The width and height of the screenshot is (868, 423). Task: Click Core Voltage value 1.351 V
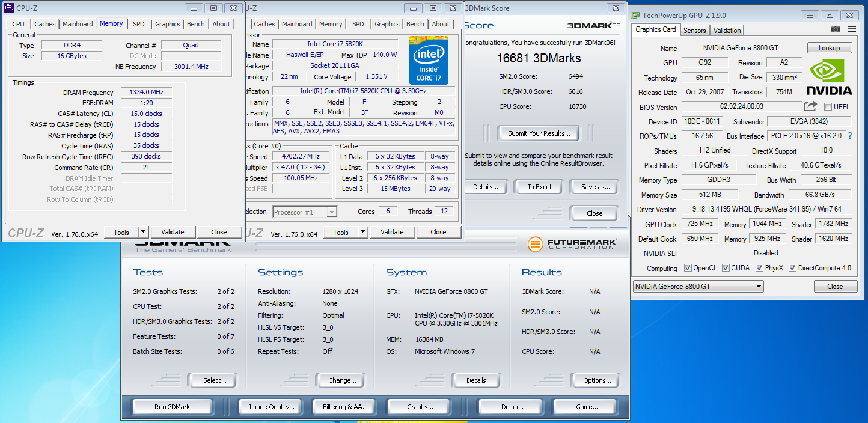tap(376, 76)
